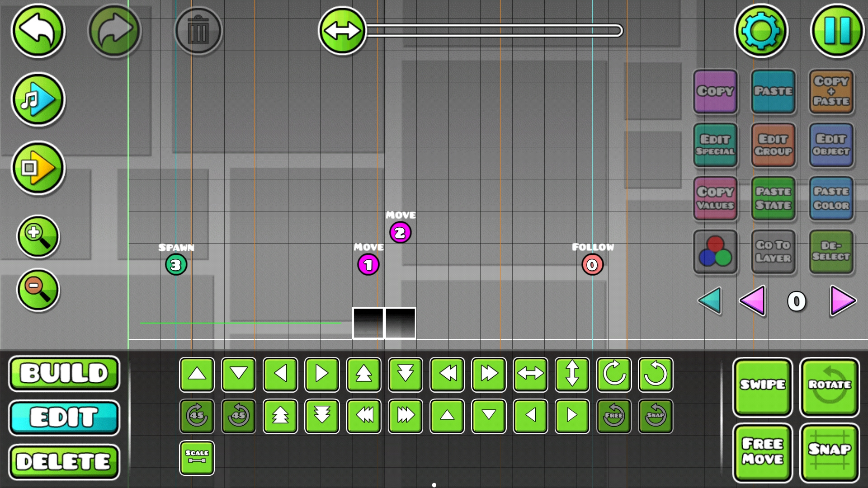
Task: Open the editor settings gear
Action: [x=761, y=31]
